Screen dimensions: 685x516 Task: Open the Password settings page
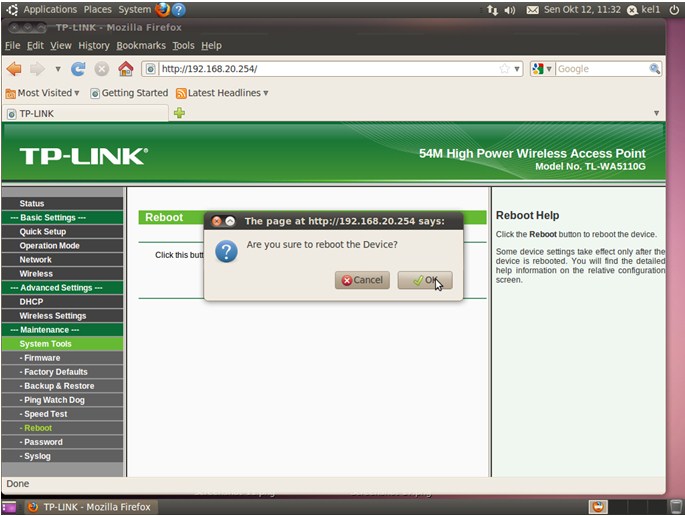tap(62, 442)
